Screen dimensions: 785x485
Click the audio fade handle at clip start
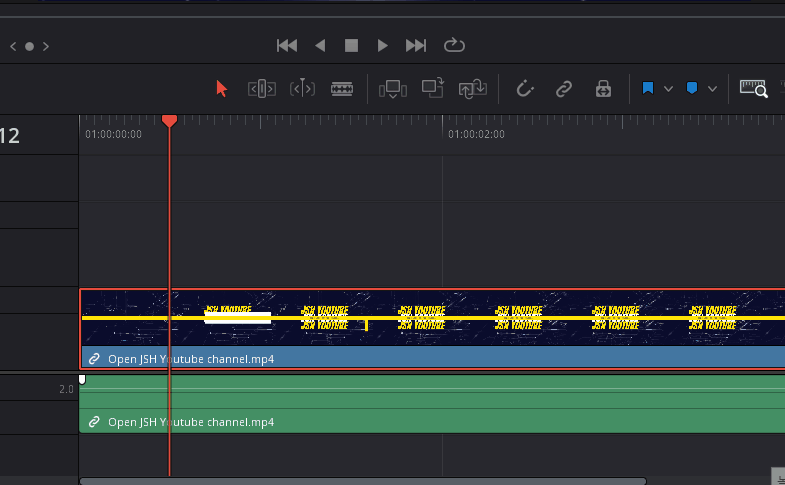point(82,379)
